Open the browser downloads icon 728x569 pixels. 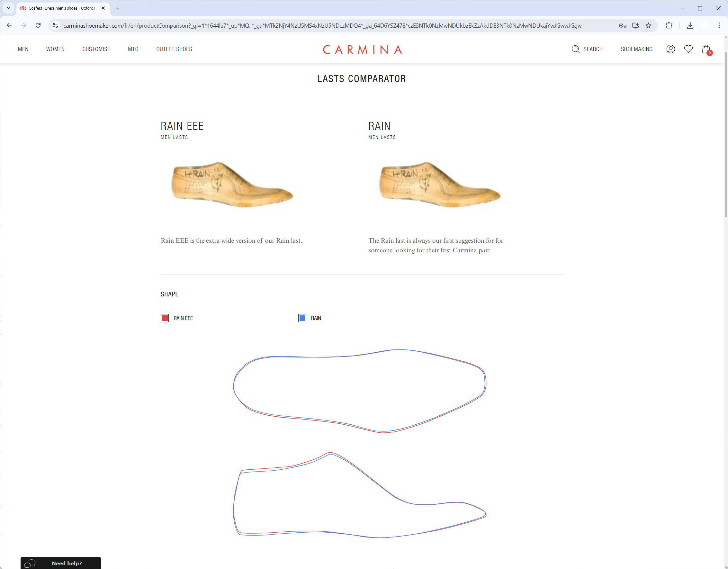(690, 26)
